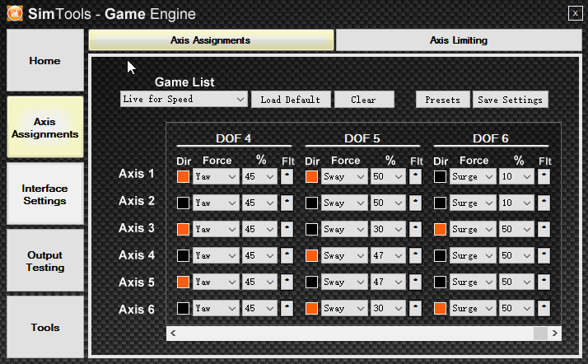Enable Dir checkbox for Axis 2 DOF 5
The height and width of the screenshot is (364, 588).
point(311,203)
